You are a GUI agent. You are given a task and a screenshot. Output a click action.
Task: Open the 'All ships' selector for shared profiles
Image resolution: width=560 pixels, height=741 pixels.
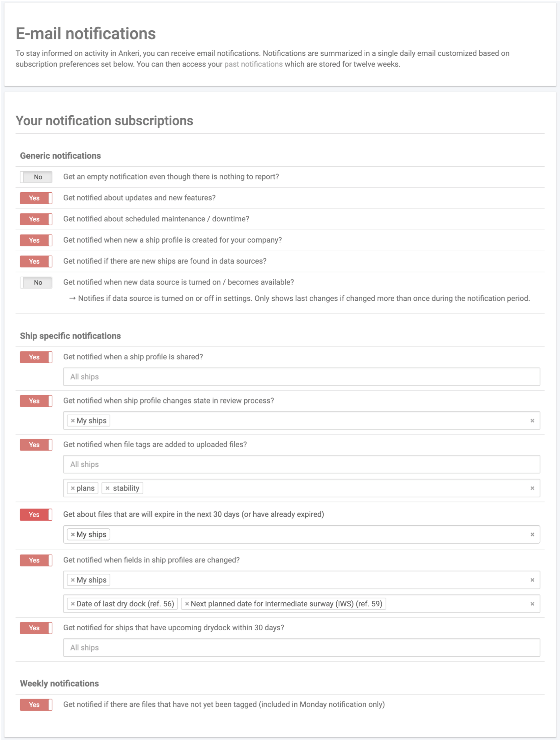tap(302, 377)
